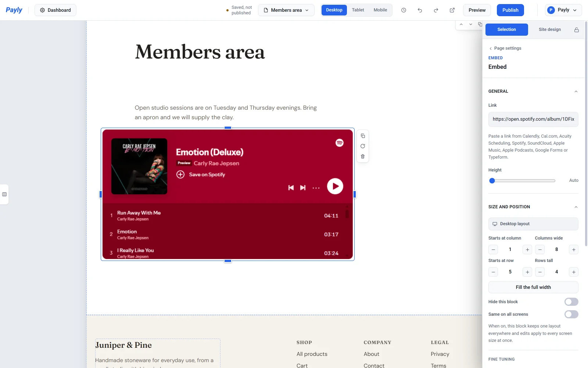Image resolution: width=588 pixels, height=368 pixels.
Task: Increase Rows tall value
Action: pos(574,272)
